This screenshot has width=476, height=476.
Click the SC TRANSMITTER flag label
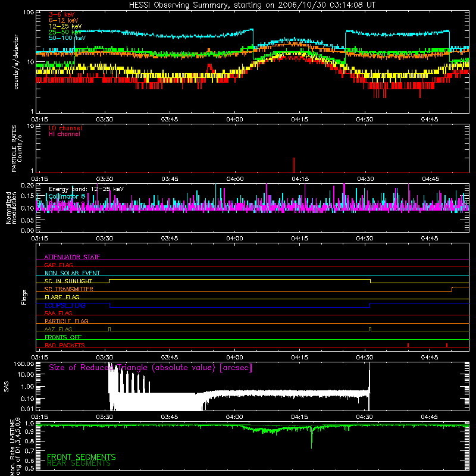tap(69, 289)
